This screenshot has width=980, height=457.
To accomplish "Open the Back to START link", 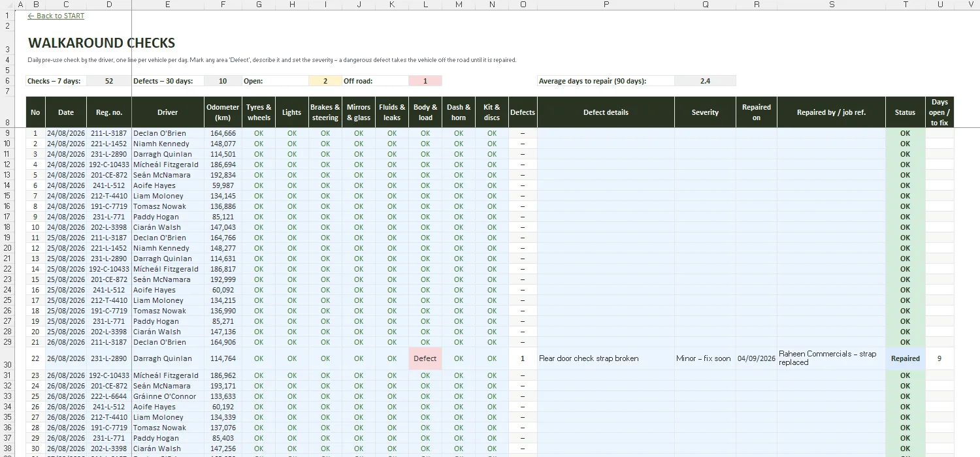I will [x=56, y=16].
